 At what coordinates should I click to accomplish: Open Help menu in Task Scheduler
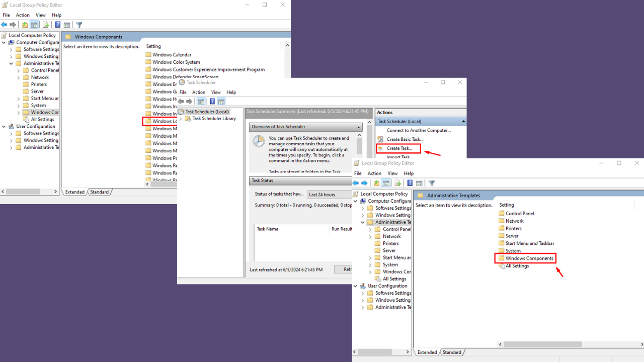pyautogui.click(x=231, y=92)
